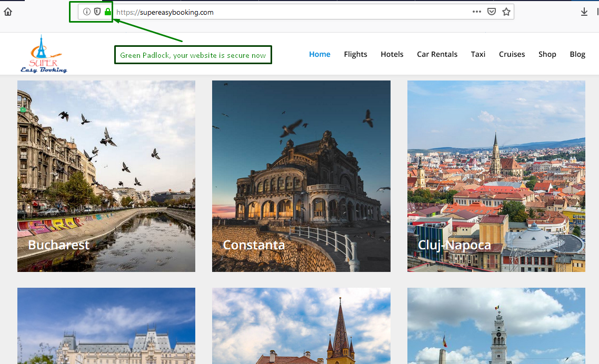599x364 pixels.
Task: Select the Home menu item
Action: (x=320, y=54)
